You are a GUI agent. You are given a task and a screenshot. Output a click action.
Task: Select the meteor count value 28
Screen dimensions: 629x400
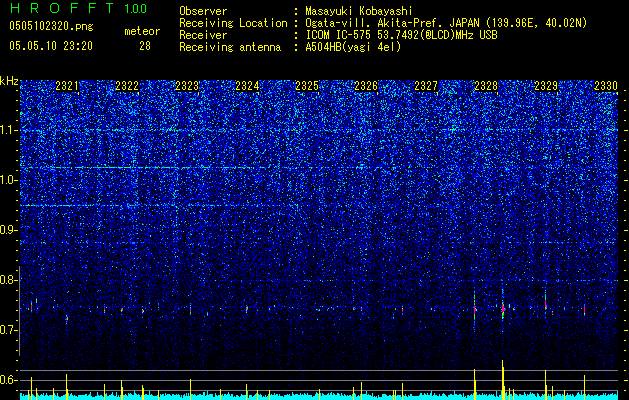point(145,46)
